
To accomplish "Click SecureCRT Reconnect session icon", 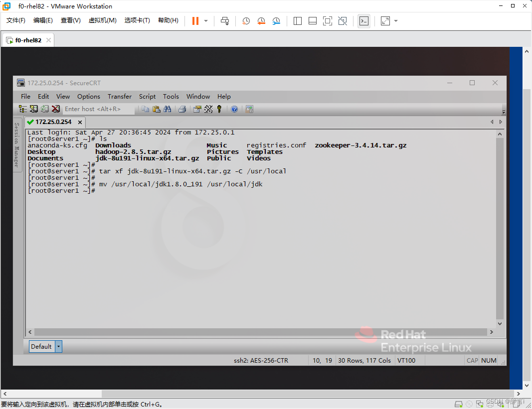I will click(x=45, y=109).
